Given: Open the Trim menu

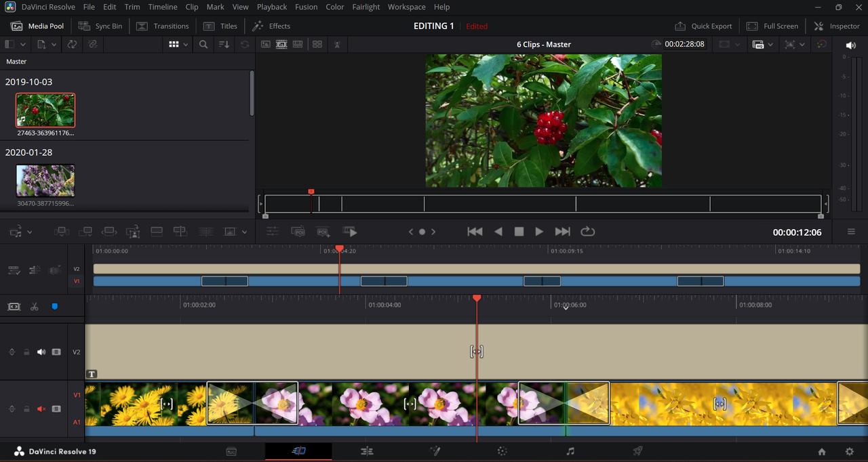Looking at the screenshot, I should click(x=132, y=7).
